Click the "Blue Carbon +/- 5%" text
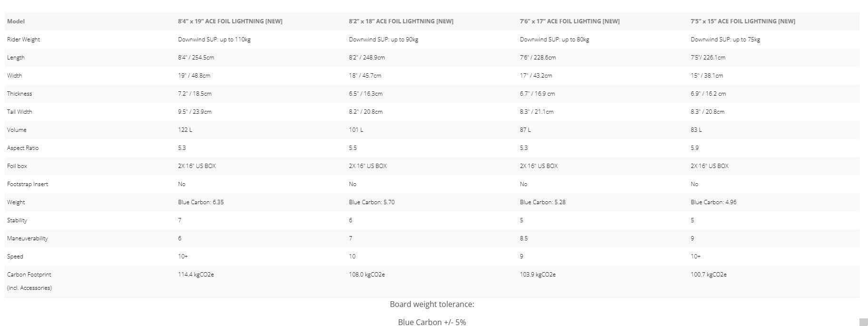The image size is (868, 326). (432, 322)
